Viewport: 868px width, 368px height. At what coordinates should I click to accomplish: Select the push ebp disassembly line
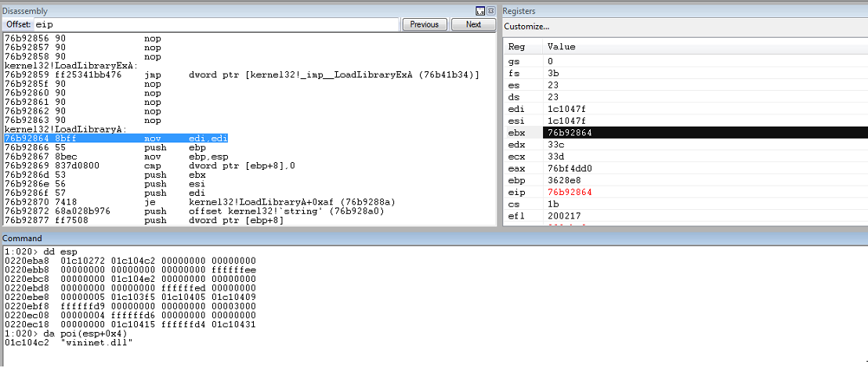[x=105, y=148]
